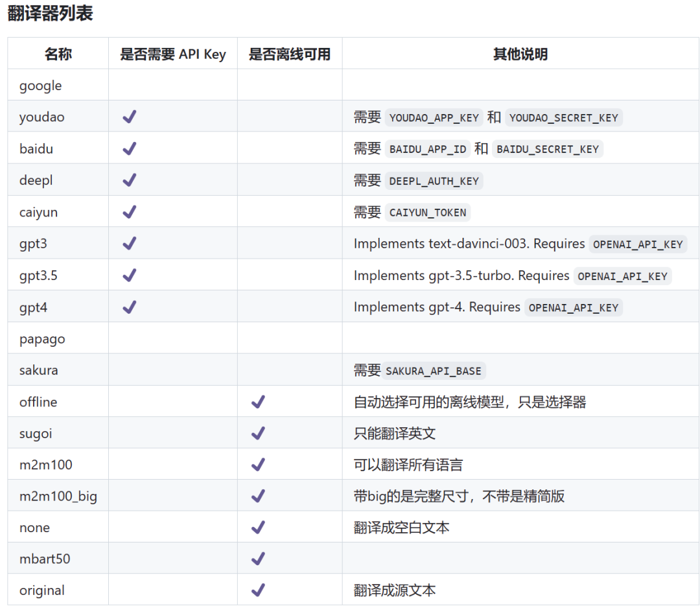Click the offline-available checkmark for m2m100_big
The image size is (700, 608).
258,496
